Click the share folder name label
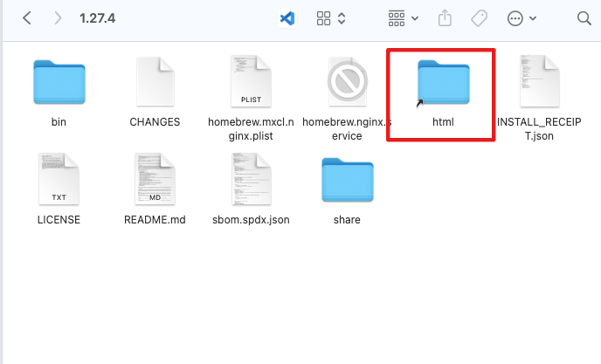Image resolution: width=601 pixels, height=364 pixels. tap(347, 220)
